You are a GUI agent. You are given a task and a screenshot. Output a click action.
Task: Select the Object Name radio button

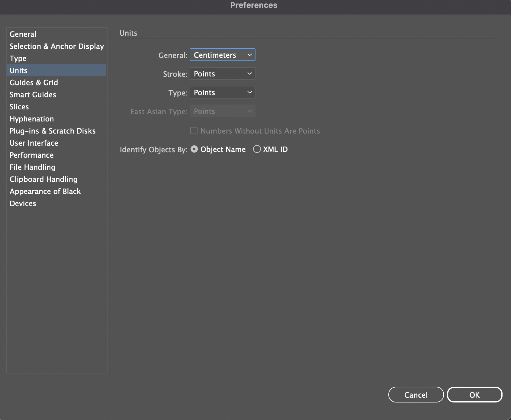[194, 149]
